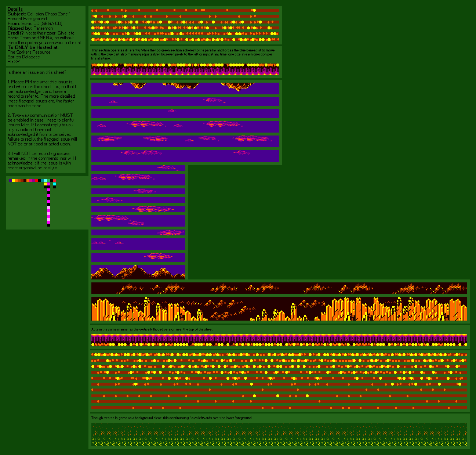Select the magenta strip under 'This section operates differently'
This screenshot has height=455, width=476.
(185, 69)
